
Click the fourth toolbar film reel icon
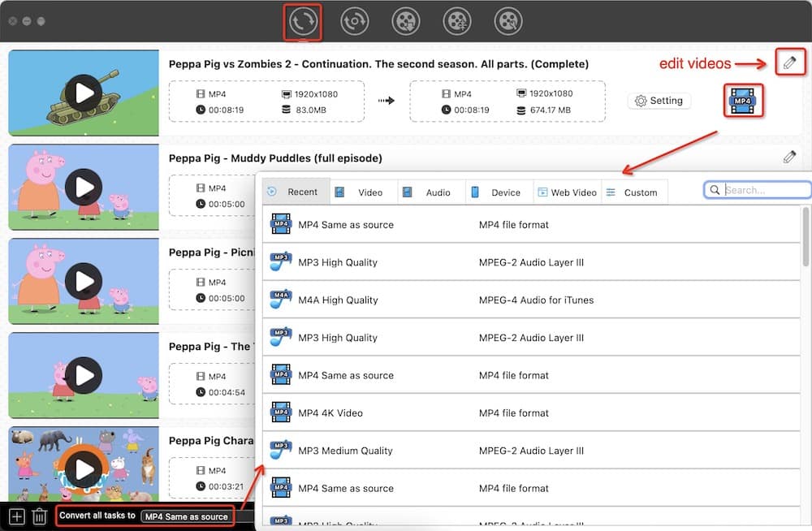457,22
